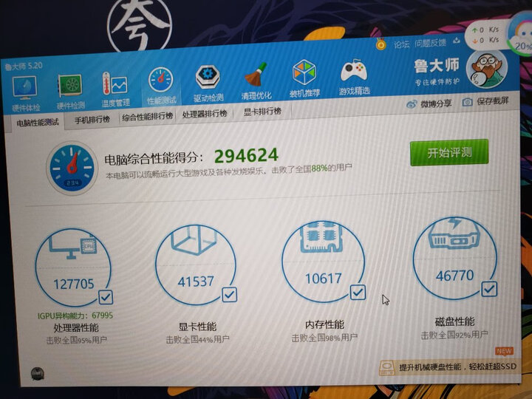This screenshot has height=399, width=532.
Task: Click the 内存性能 label
Action: click(324, 324)
